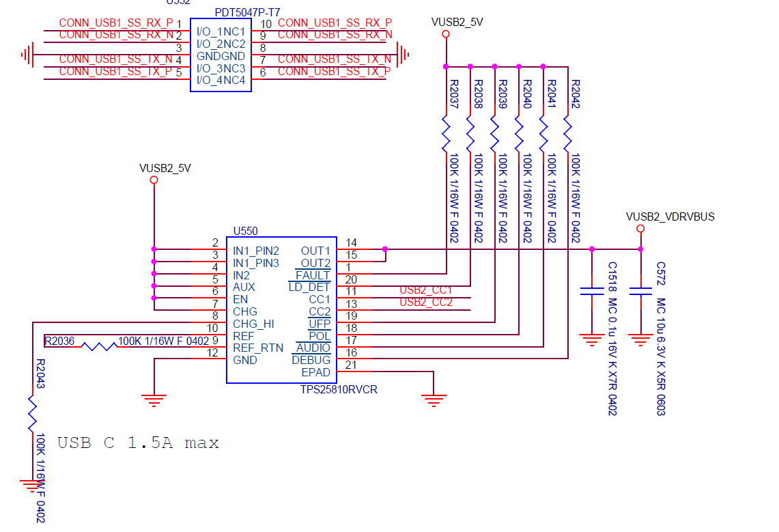Click the VUSB2_5V power port near U550
The height and width of the screenshot is (532, 779).
click(x=154, y=180)
